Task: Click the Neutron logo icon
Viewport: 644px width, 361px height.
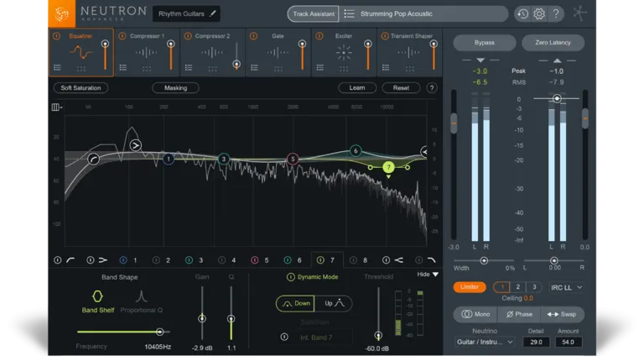Action: (61, 13)
